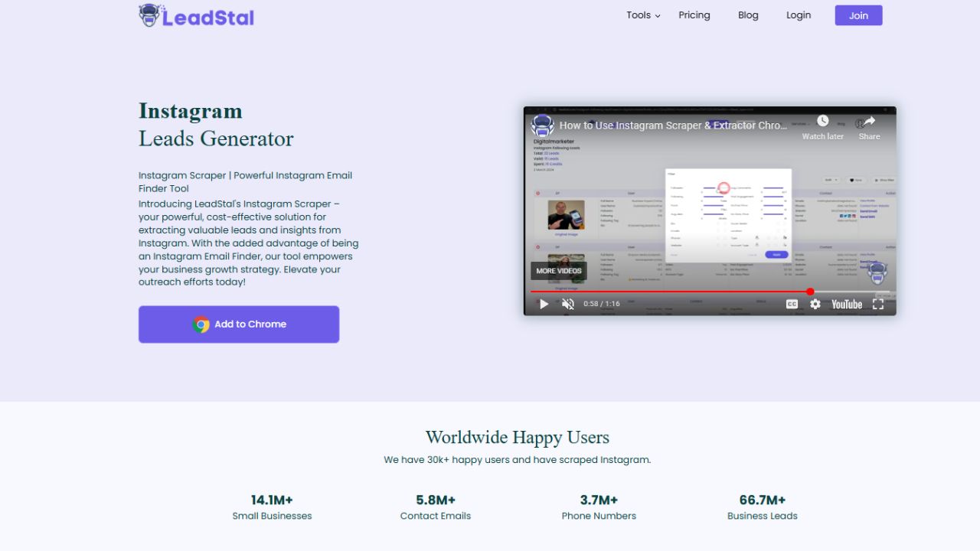Play the YouTube video
Screen dimensions: 980x551
click(x=544, y=304)
